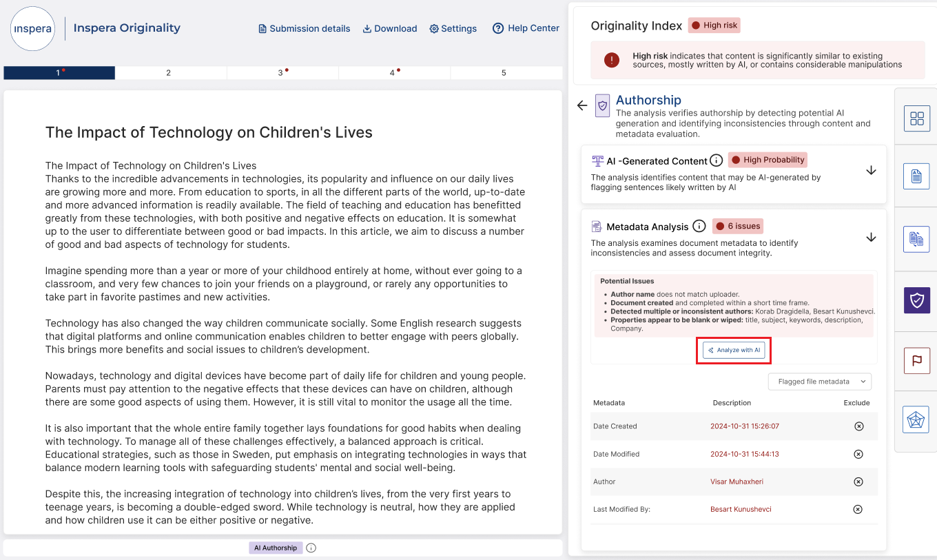Exclude the Last Modified By metadata
This screenshot has width=937, height=560.
[x=858, y=509]
